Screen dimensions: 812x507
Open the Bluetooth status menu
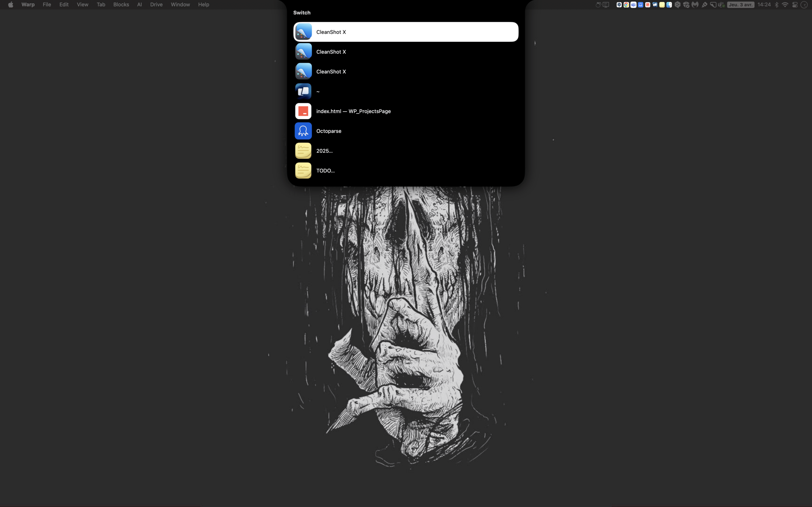[x=776, y=5]
